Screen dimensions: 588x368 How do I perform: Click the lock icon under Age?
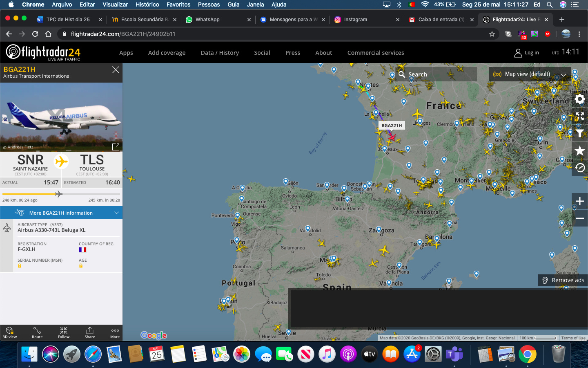click(x=81, y=266)
